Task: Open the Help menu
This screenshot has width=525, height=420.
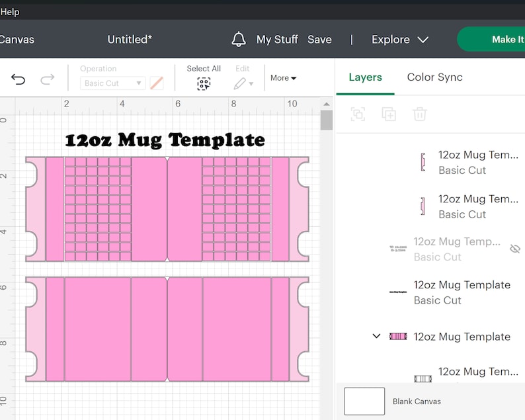Action: (10, 12)
